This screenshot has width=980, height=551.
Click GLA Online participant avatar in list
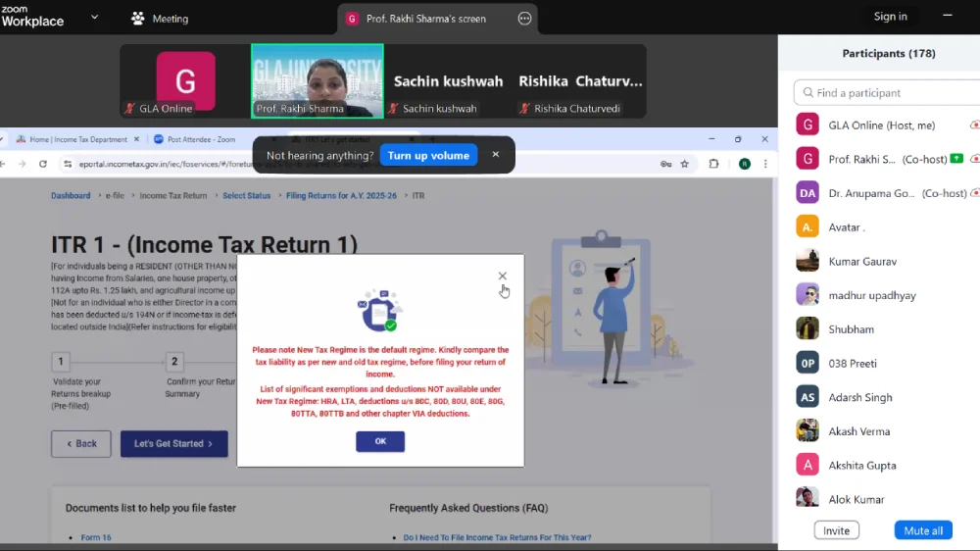808,125
